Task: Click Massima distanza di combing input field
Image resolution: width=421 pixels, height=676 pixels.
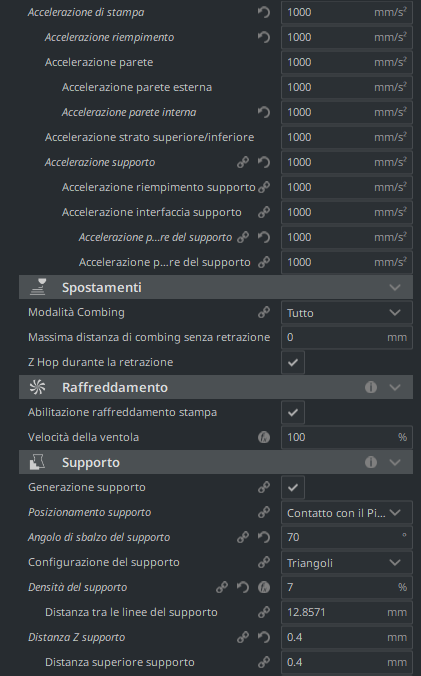Action: (347, 337)
